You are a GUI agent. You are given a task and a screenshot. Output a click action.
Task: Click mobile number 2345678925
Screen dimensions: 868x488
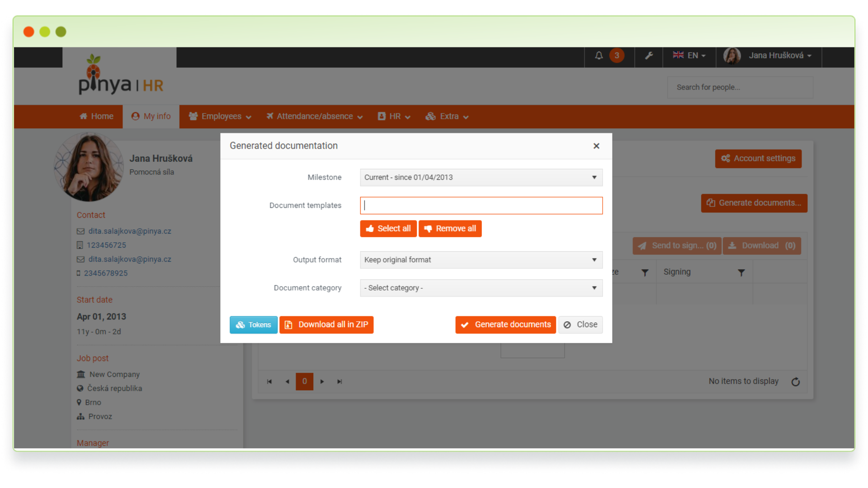tap(106, 273)
